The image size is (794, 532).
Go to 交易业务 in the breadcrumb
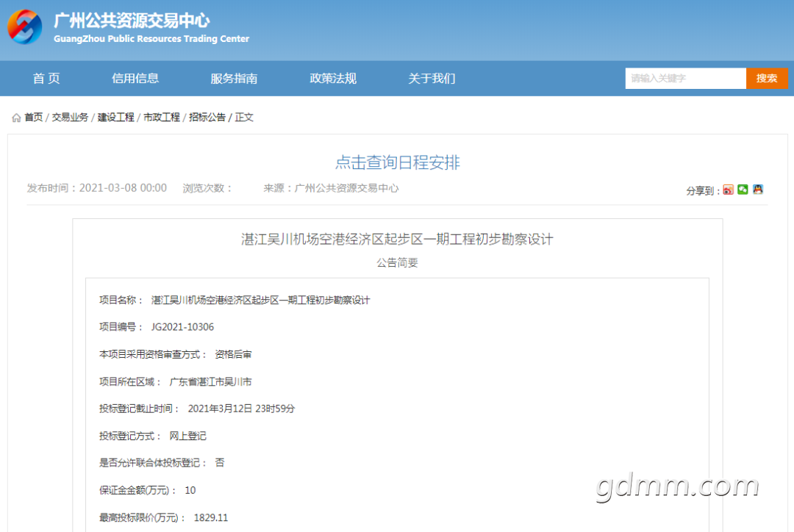coord(70,118)
